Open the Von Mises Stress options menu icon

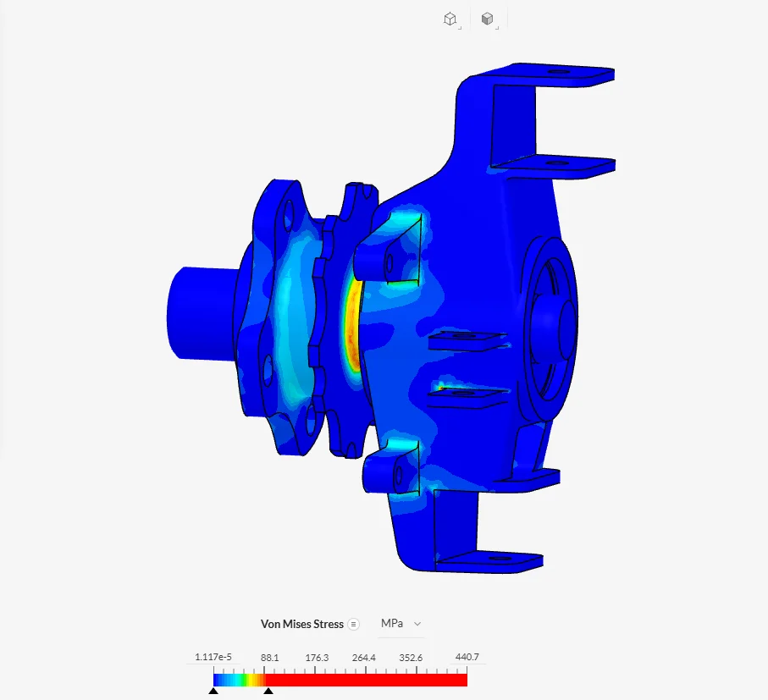[353, 624]
